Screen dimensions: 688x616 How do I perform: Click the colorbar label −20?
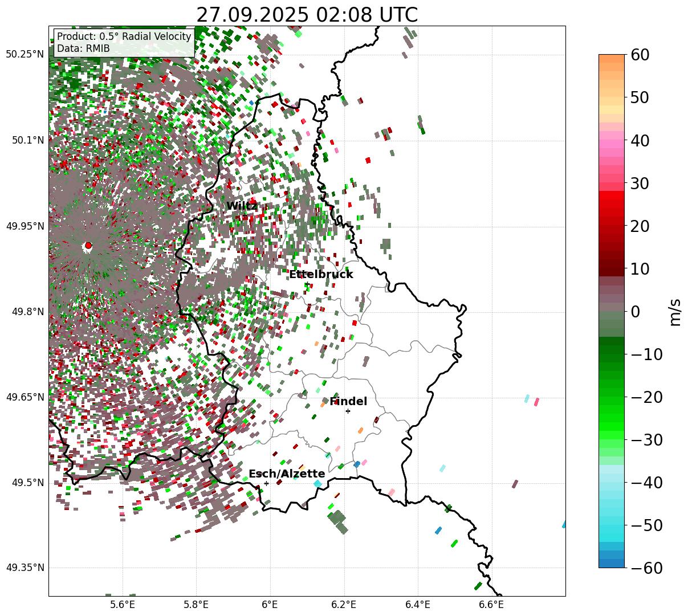646,397
